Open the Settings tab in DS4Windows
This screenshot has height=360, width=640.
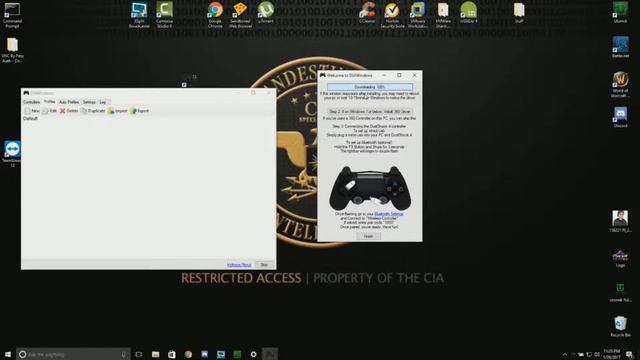(89, 102)
